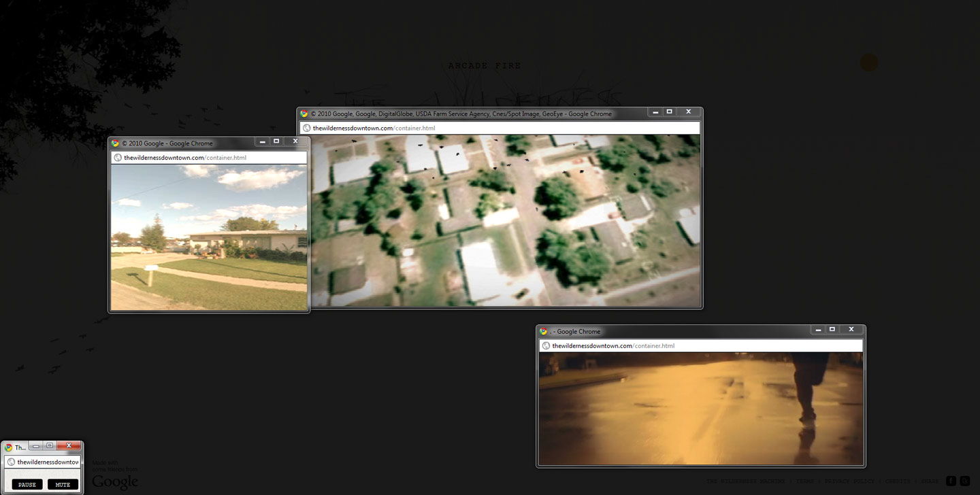Click the globe site icon in the small control window
Viewport: 980px width, 495px height.
pyautogui.click(x=11, y=462)
